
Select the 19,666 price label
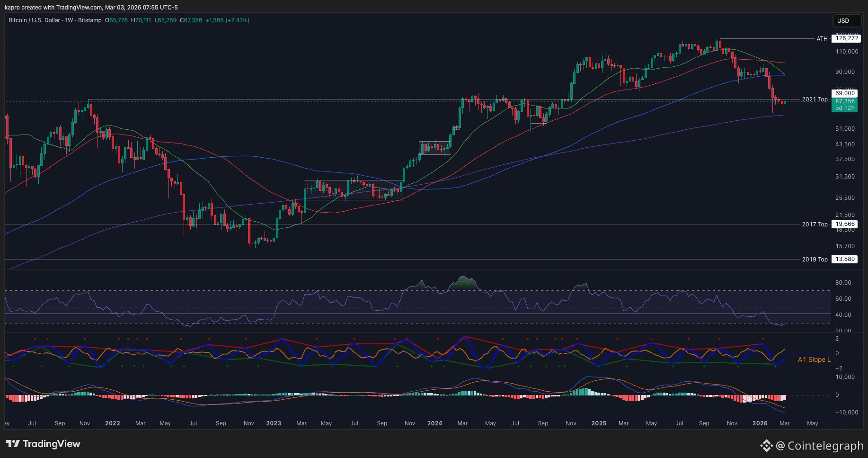click(845, 225)
